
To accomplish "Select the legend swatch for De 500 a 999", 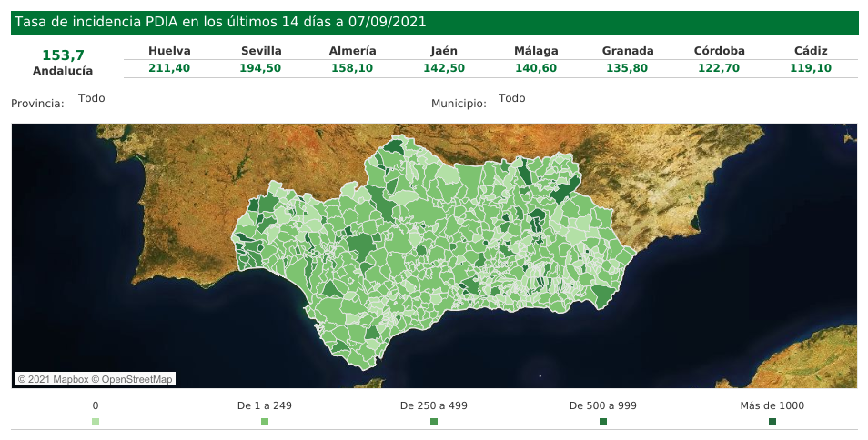I will 603,422.
